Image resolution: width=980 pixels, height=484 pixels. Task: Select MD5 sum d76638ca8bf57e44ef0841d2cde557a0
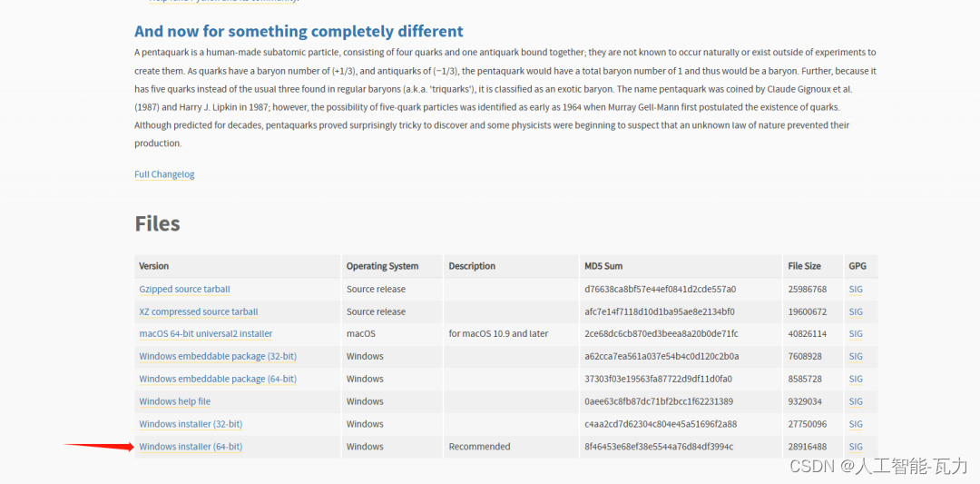tap(660, 290)
